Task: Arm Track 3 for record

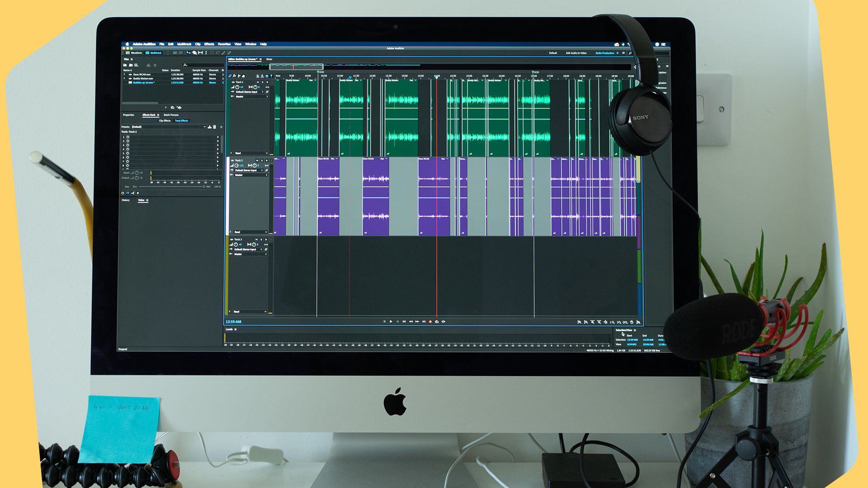Action: 267,239
